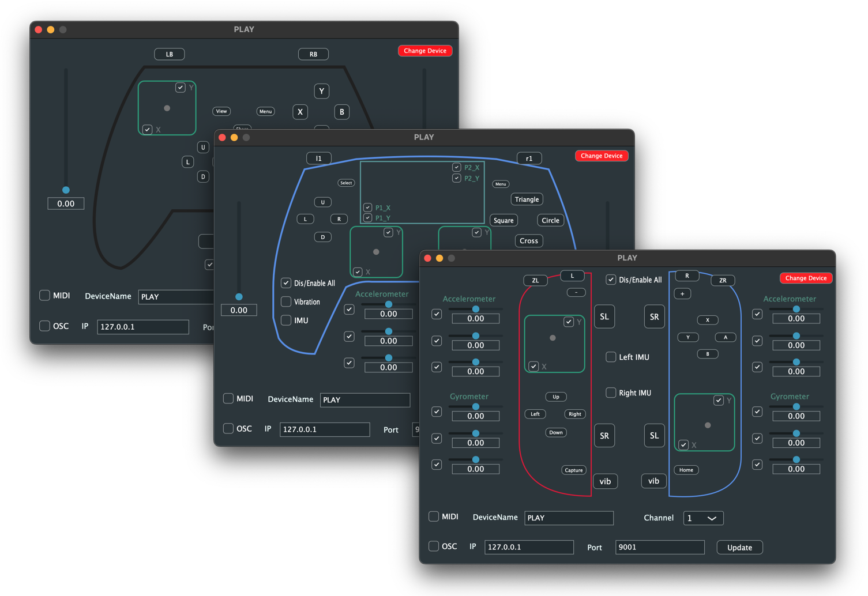Click the Right d-pad button in front window
The width and height of the screenshot is (868, 596).
575,414
